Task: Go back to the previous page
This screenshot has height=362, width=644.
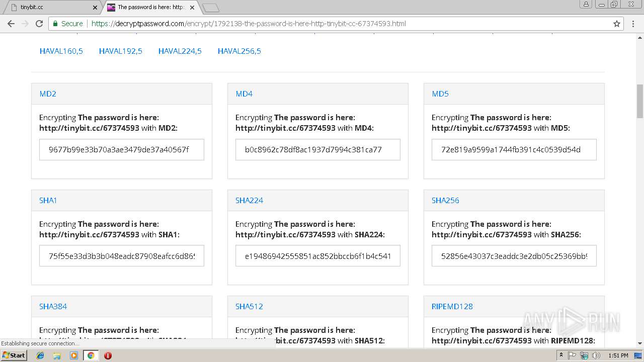Action: 11,24
